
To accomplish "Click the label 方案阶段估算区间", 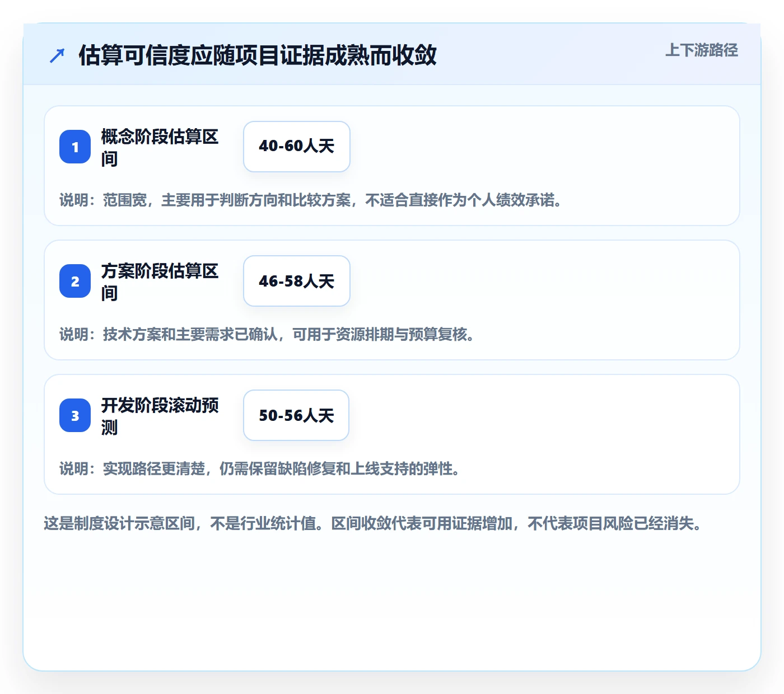I will click(160, 282).
